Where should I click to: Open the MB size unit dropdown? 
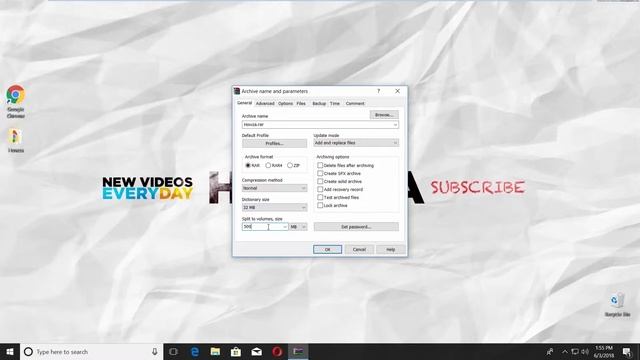(x=298, y=227)
